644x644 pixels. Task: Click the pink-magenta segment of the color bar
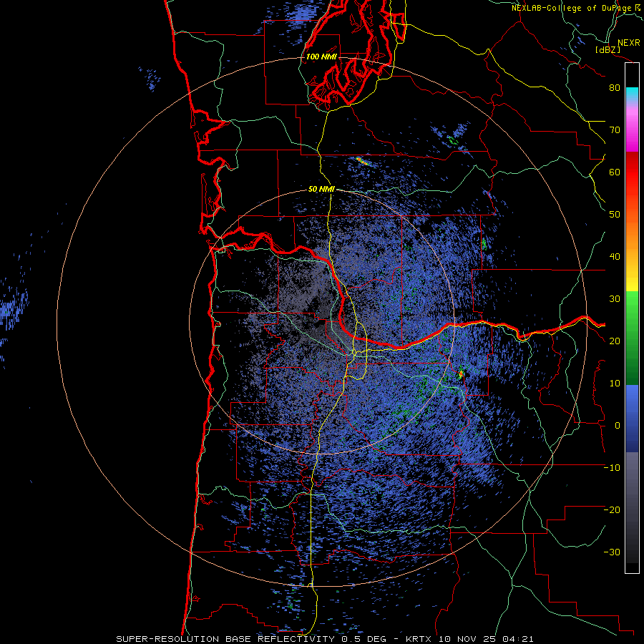pos(632,127)
